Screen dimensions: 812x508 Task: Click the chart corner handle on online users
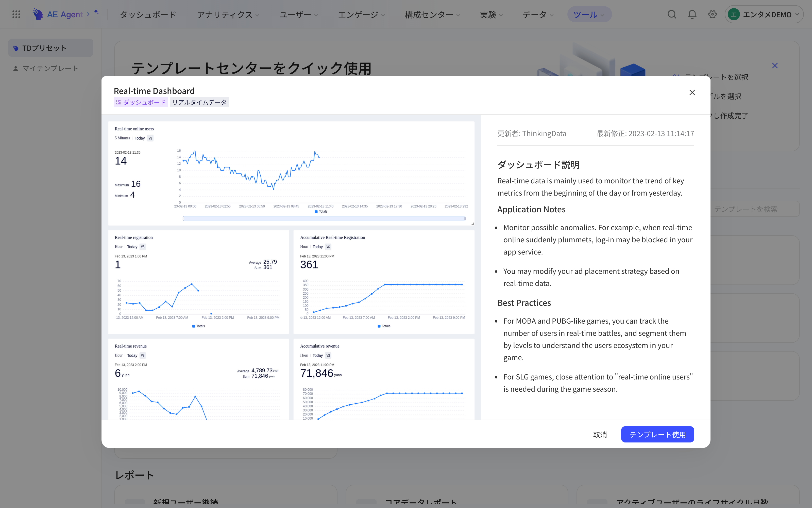(472, 224)
